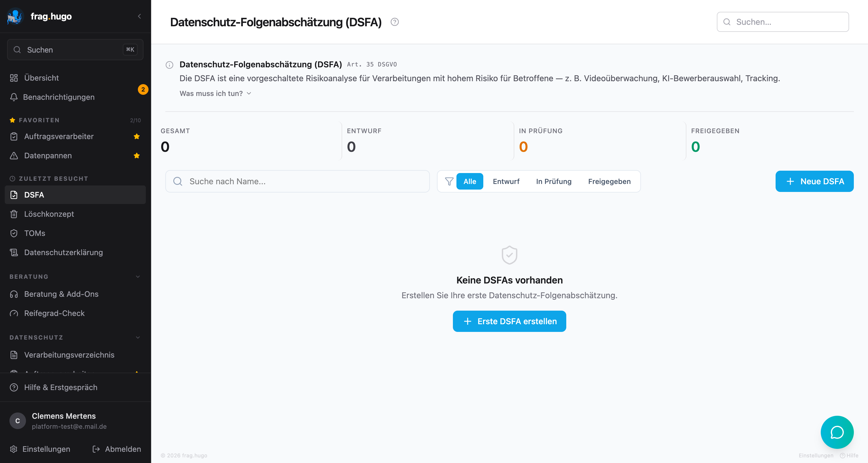Open Löschkonzept page

pyautogui.click(x=75, y=214)
